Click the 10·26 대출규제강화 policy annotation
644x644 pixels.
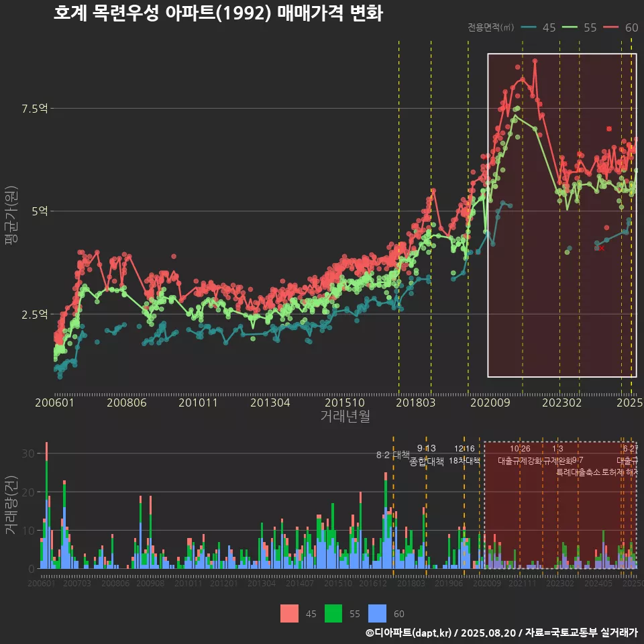pos(521,455)
